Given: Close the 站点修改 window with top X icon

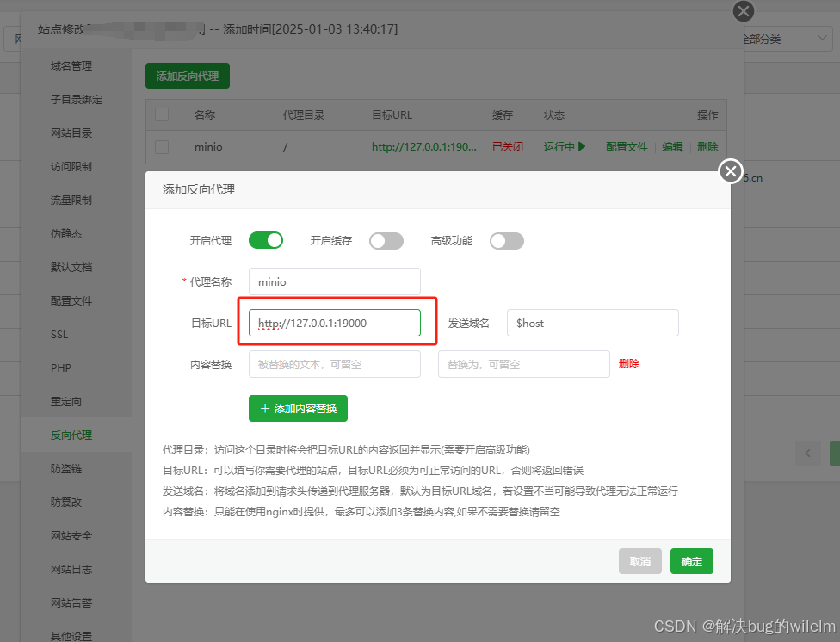Looking at the screenshot, I should click(743, 11).
